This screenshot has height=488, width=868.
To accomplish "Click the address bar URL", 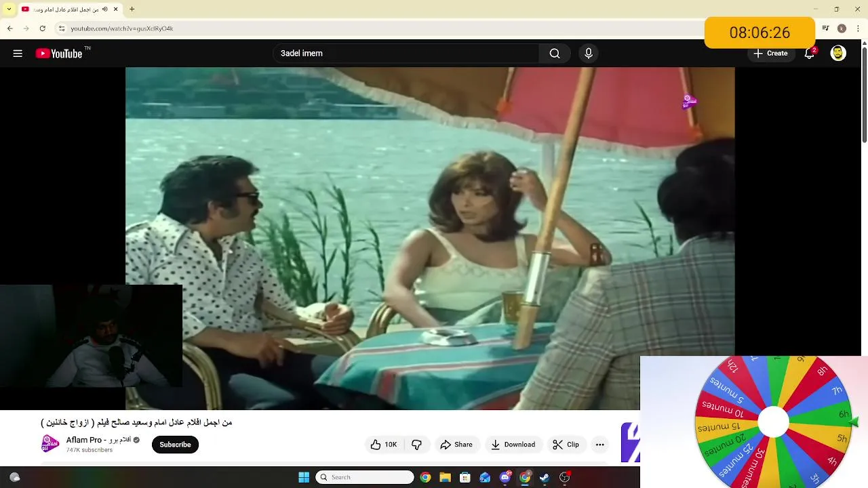I will 122,28.
